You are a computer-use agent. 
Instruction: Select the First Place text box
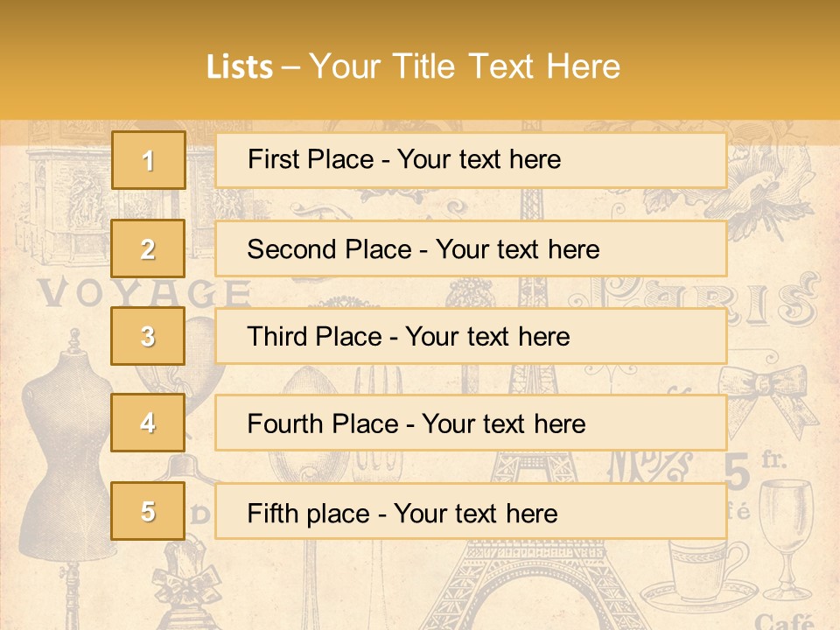(471, 160)
